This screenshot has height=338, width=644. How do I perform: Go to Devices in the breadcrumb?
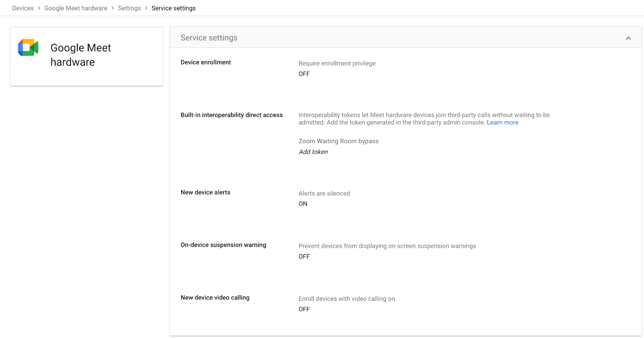[23, 8]
